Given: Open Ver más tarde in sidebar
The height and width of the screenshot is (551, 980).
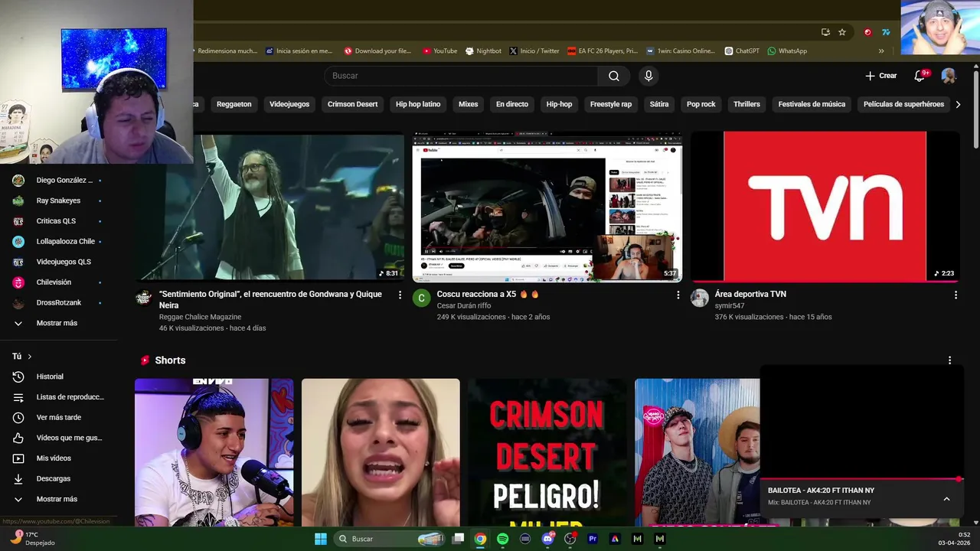Looking at the screenshot, I should click(x=59, y=417).
